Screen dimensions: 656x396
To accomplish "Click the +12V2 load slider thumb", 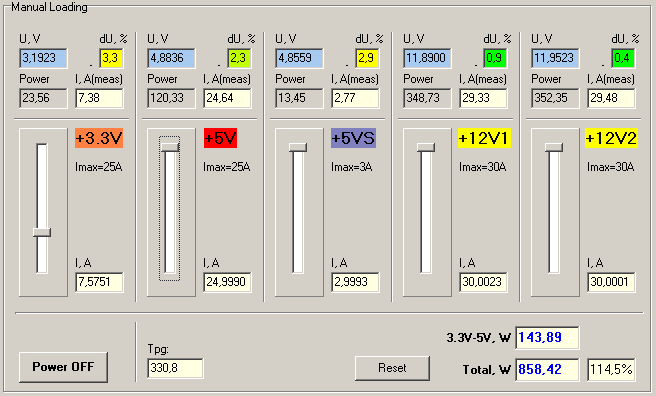I will [x=554, y=147].
